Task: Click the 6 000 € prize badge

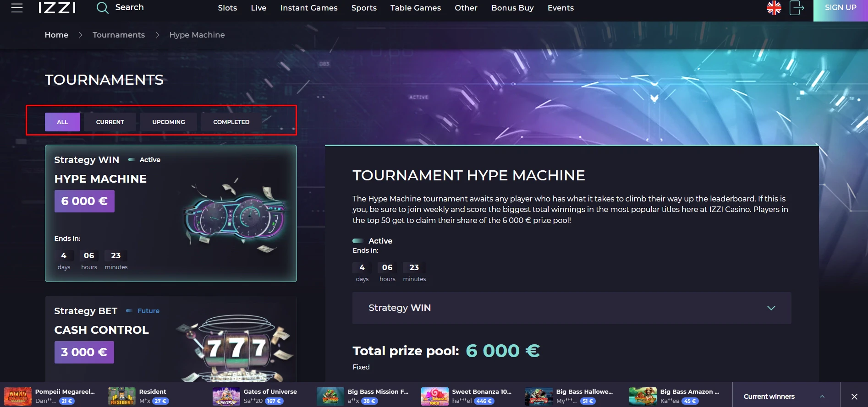Action: 84,201
